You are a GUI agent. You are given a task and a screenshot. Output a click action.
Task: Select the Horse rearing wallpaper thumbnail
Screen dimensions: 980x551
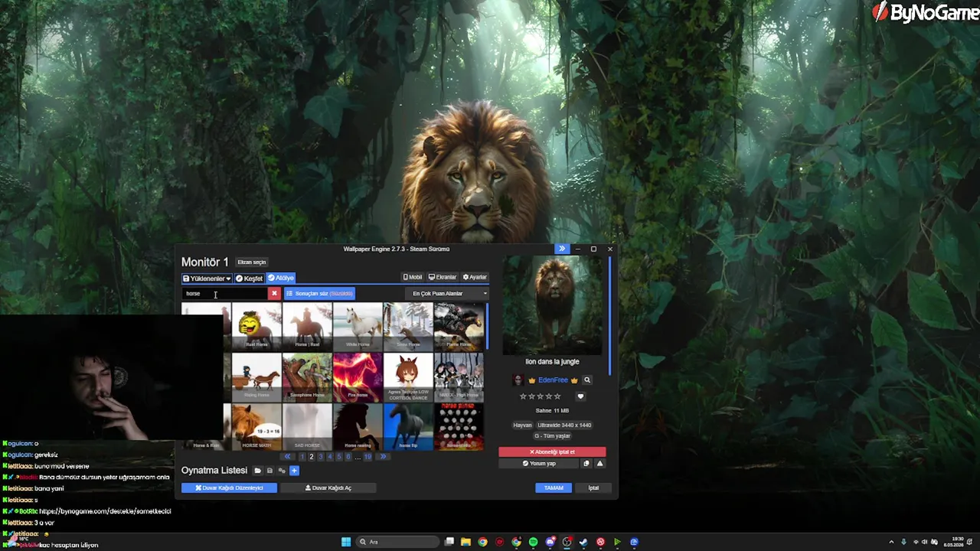point(358,427)
